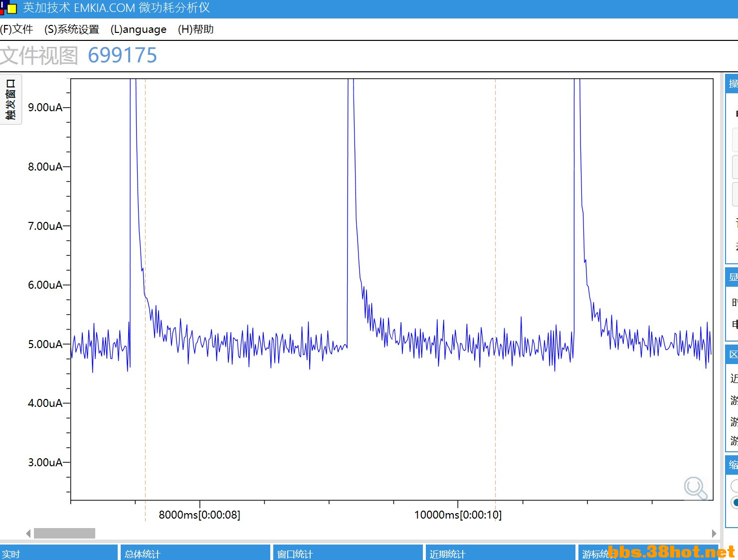The width and height of the screenshot is (738, 560).
Task: Click the 8000ms[0:00:08] time label
Action: tap(199, 515)
